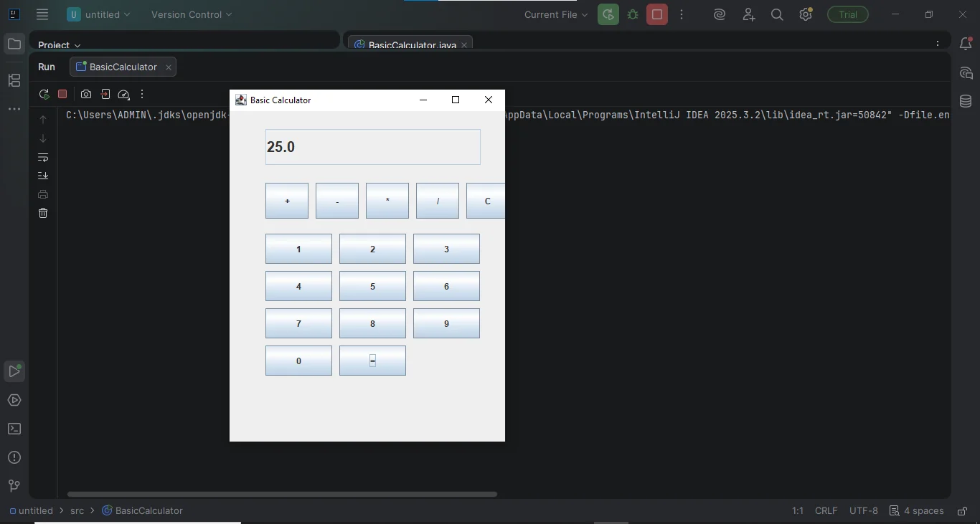980x524 pixels.
Task: Open the Current File run configuration dropdown
Action: 556,14
